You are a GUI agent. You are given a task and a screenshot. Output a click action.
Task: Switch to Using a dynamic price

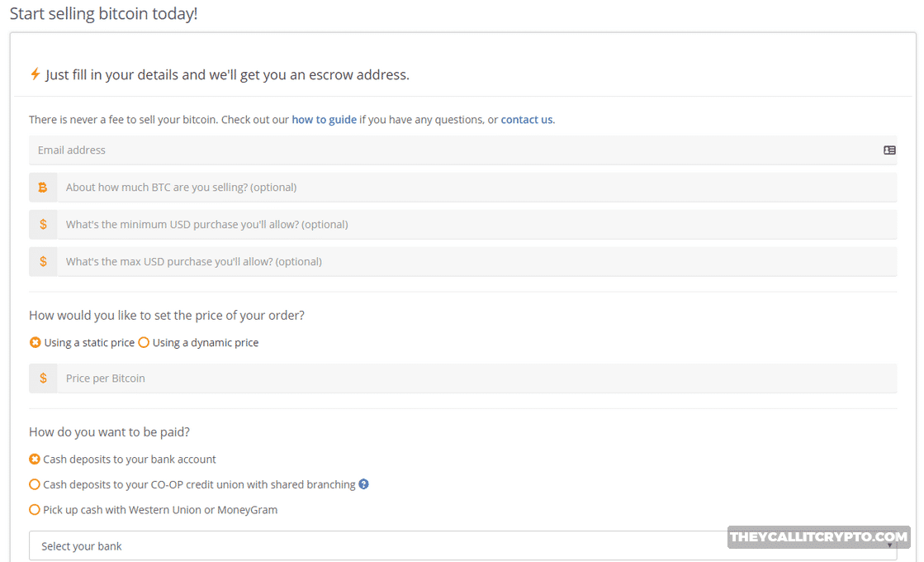point(144,341)
